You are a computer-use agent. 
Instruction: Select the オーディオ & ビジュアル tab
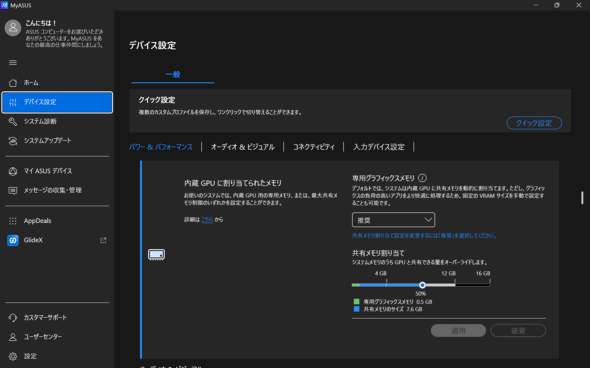click(243, 147)
